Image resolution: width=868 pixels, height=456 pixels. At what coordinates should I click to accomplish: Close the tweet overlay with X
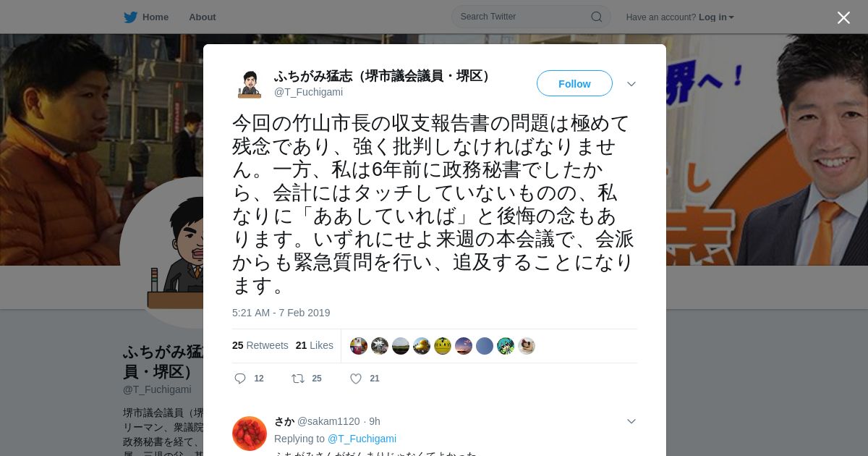[x=843, y=17]
